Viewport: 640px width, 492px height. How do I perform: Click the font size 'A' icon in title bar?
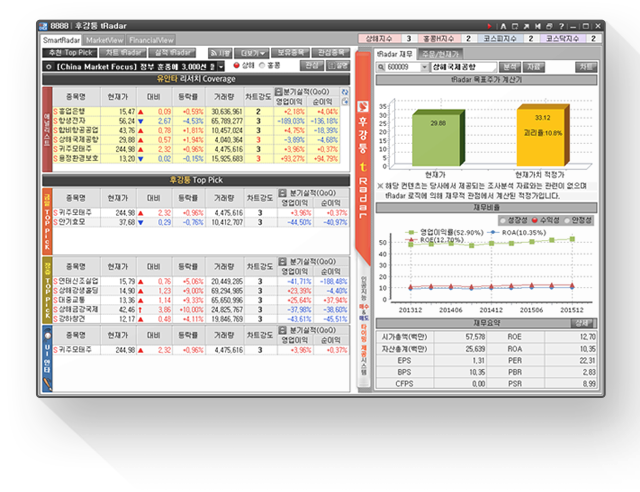pyautogui.click(x=504, y=26)
